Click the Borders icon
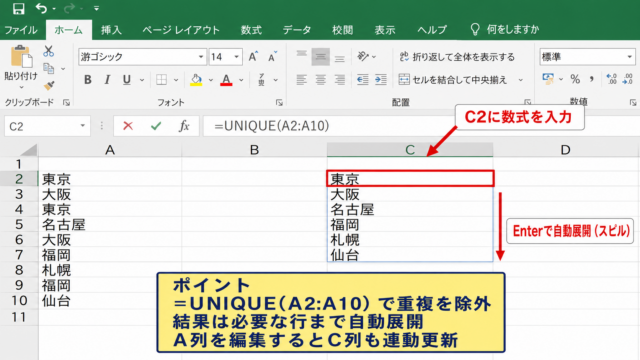The width and height of the screenshot is (640, 360). point(162,80)
